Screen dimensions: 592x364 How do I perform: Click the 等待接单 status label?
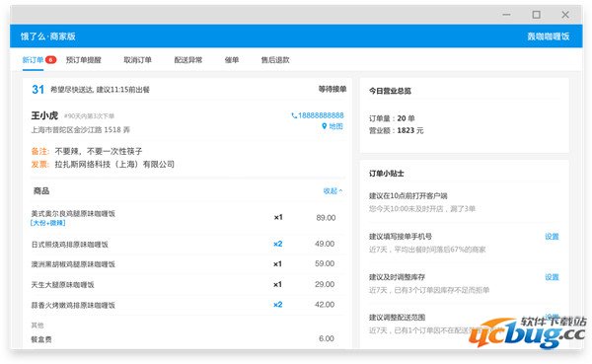click(333, 89)
